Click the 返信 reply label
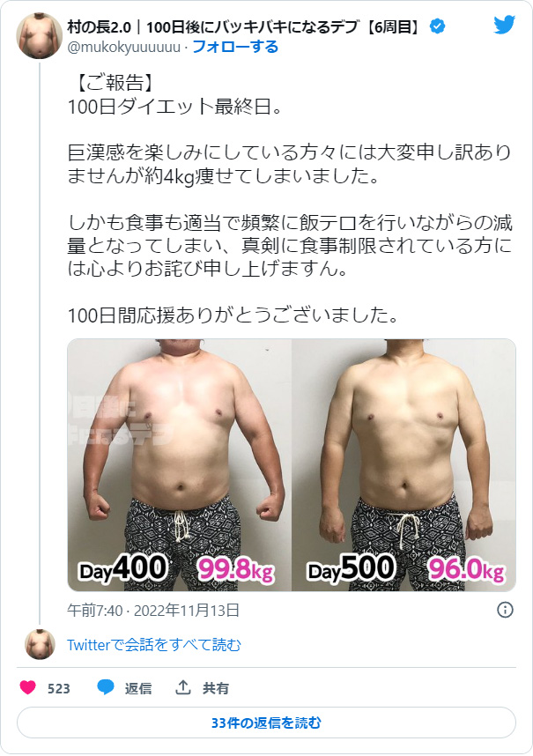This screenshot has height=756, width=533. tap(138, 688)
